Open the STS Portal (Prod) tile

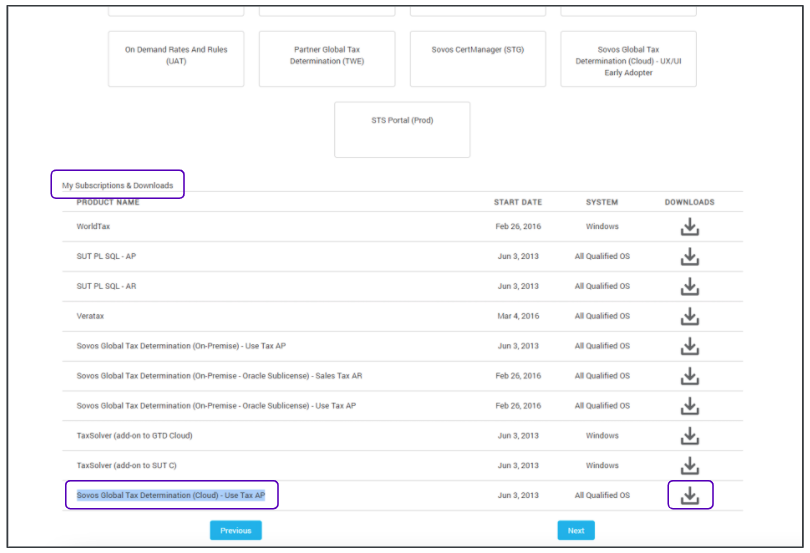[402, 129]
